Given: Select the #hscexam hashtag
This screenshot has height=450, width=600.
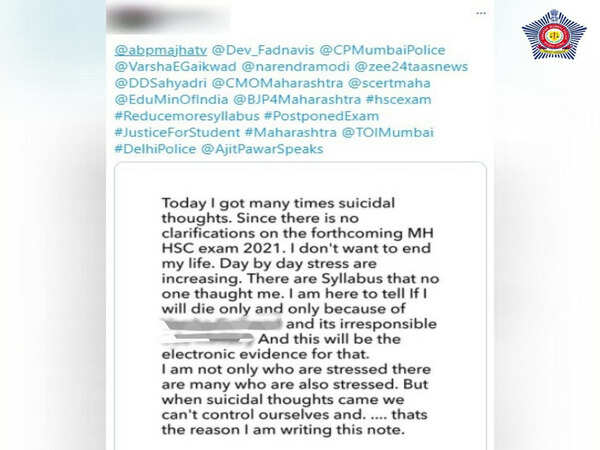Looking at the screenshot, I should pyautogui.click(x=399, y=99).
